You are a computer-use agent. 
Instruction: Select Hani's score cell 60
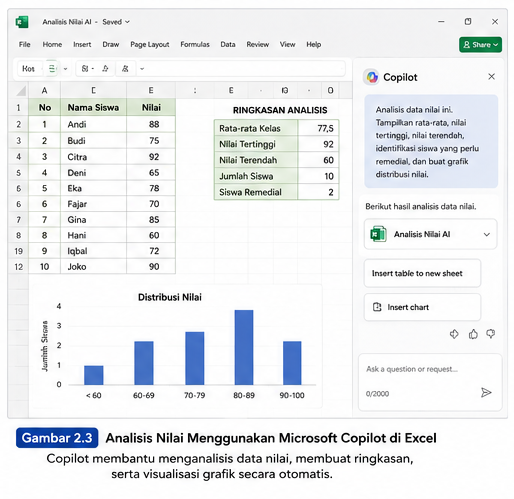point(151,235)
